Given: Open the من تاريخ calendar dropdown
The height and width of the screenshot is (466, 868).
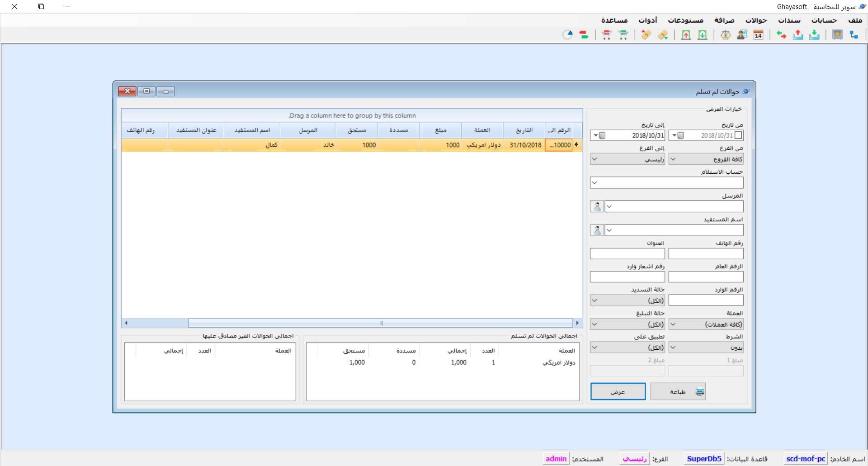Looking at the screenshot, I should (x=678, y=135).
